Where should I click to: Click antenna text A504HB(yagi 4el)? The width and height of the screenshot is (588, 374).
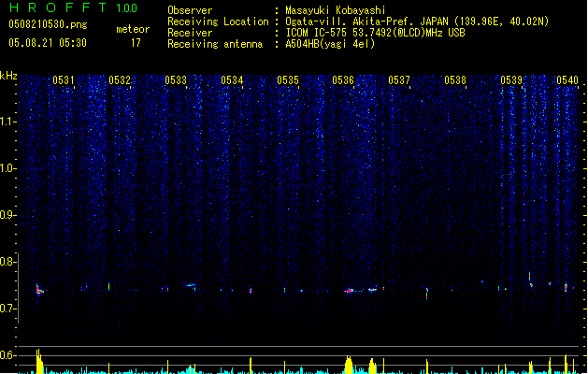pos(330,44)
